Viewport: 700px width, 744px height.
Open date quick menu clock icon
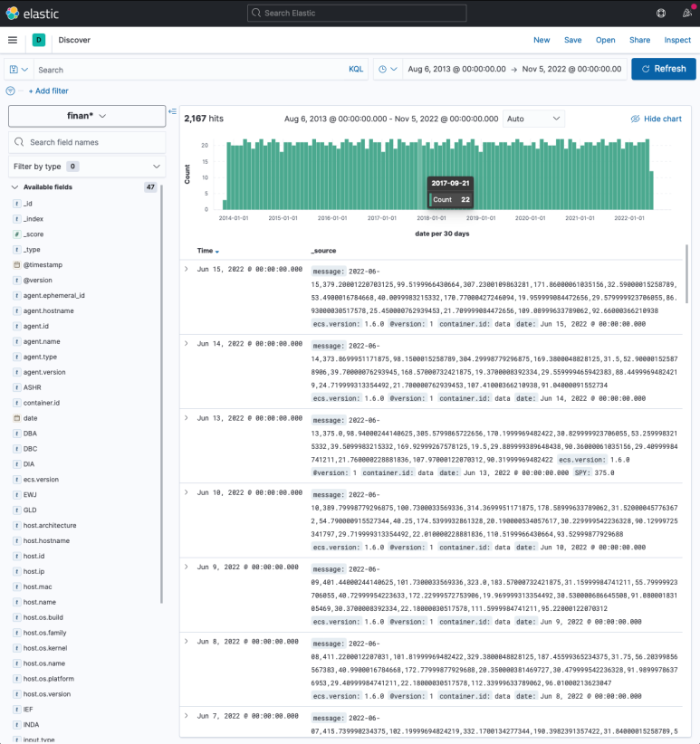point(388,70)
